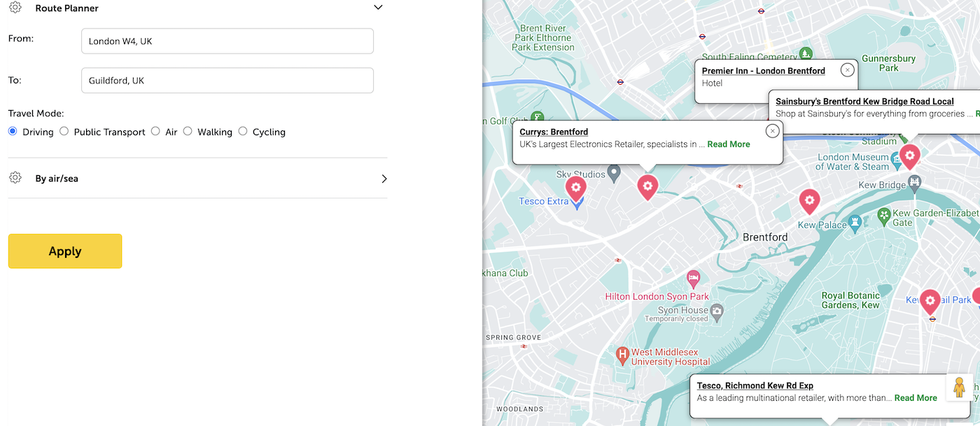Click the Hotel description in Premier Inn popup
Screen dimensions: 980x426
712,83
